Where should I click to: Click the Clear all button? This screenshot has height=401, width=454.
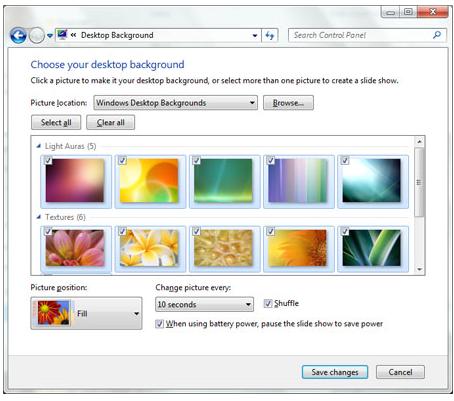coord(111,122)
